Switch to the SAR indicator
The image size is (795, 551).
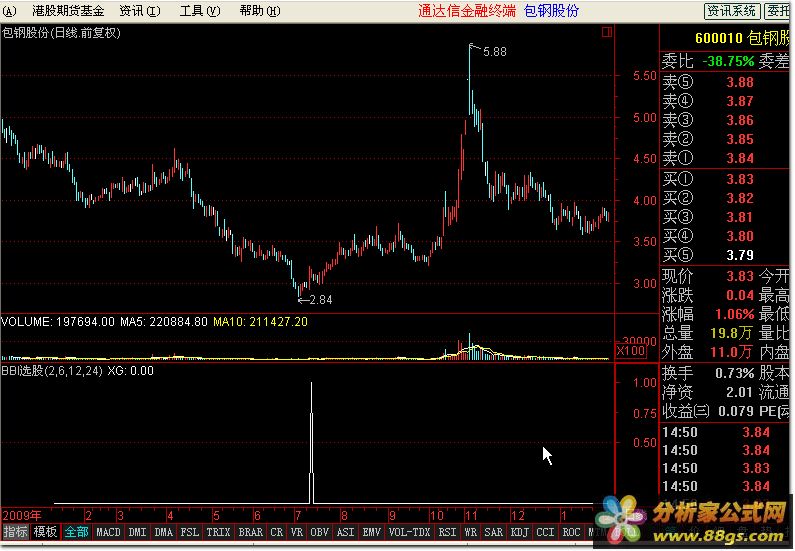tap(493, 532)
